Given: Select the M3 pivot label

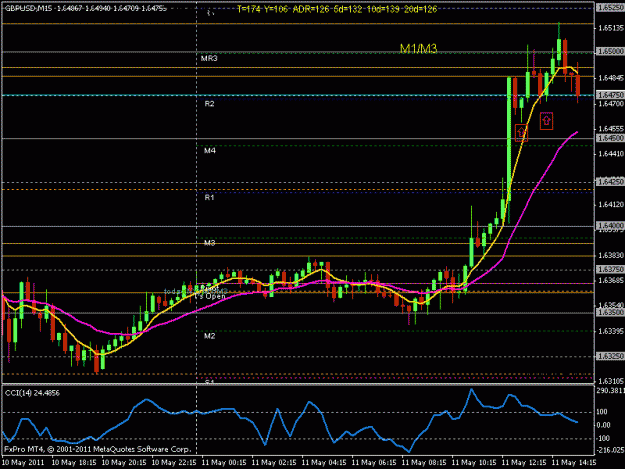Looking at the screenshot, I should 210,243.
